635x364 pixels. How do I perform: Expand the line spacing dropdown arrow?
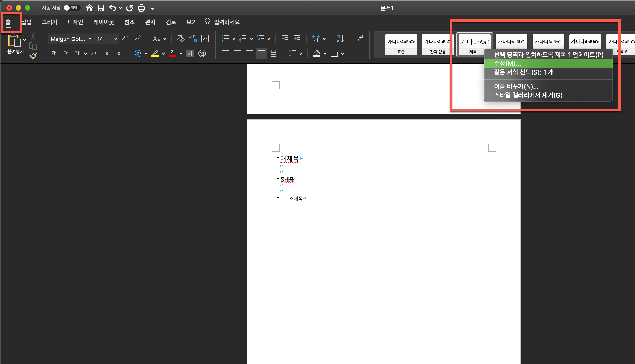coord(301,54)
